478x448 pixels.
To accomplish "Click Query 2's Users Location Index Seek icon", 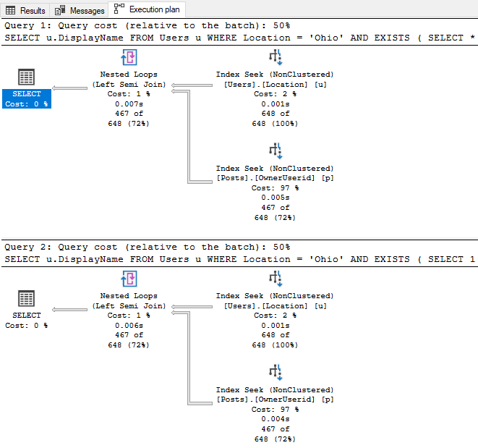I will pos(275,279).
